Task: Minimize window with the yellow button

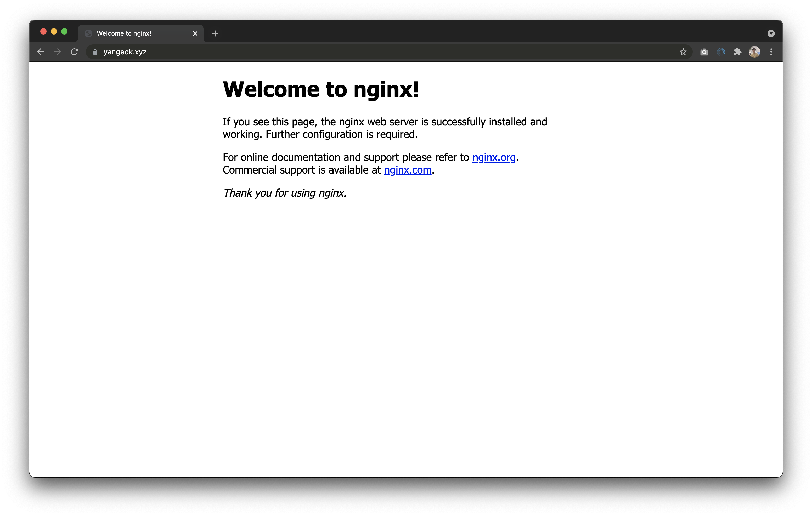Action: pos(54,32)
